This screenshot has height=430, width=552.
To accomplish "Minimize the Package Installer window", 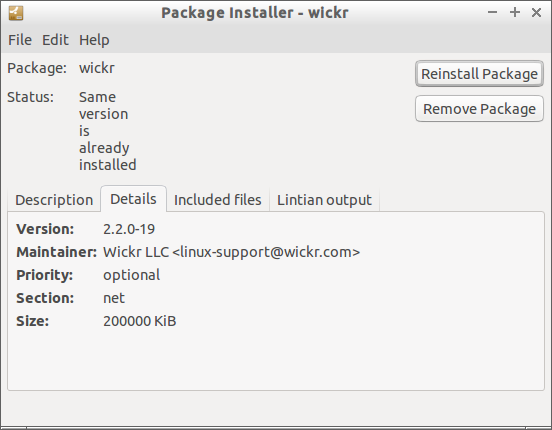I will point(493,12).
